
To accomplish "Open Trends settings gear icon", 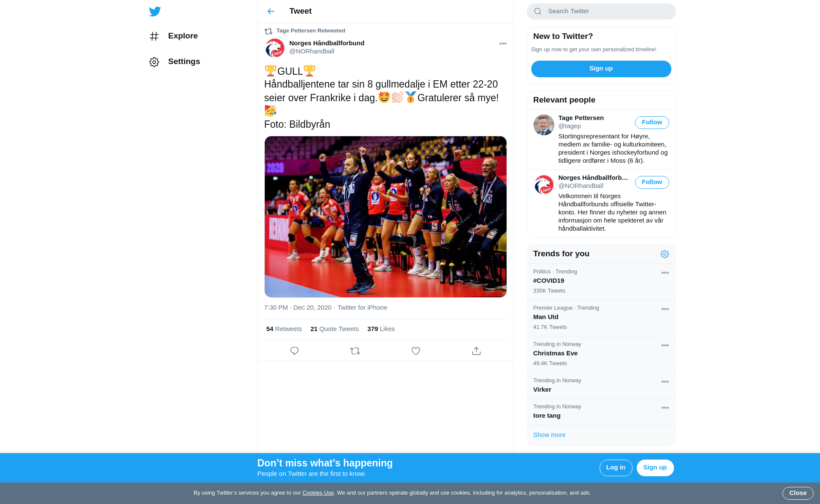I will click(x=665, y=254).
